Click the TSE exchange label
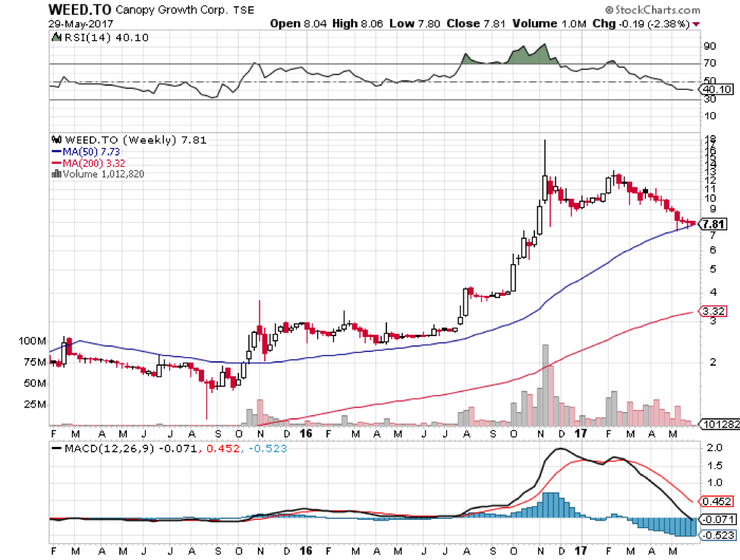Screen dimensions: 740x560 (244, 11)
